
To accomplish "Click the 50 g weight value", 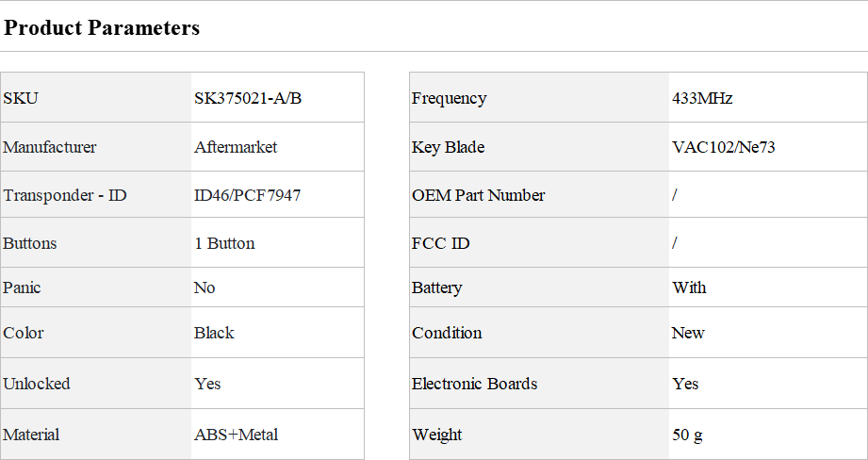I will click(687, 435).
